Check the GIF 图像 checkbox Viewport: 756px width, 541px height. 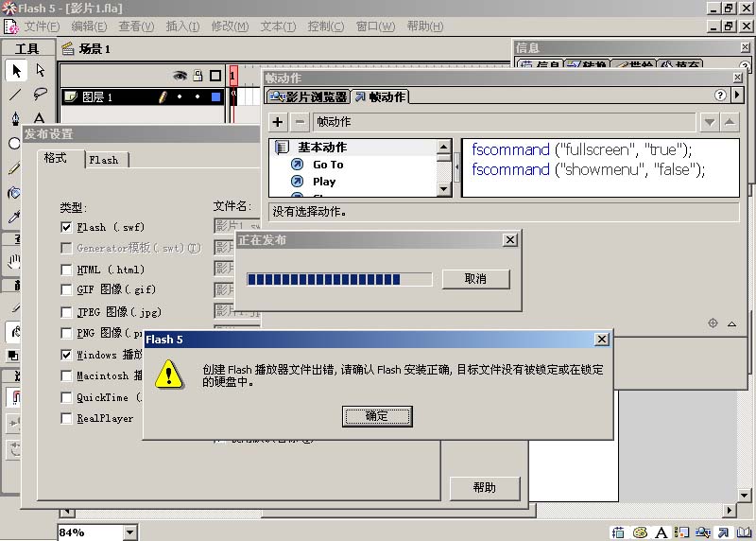pos(66,289)
